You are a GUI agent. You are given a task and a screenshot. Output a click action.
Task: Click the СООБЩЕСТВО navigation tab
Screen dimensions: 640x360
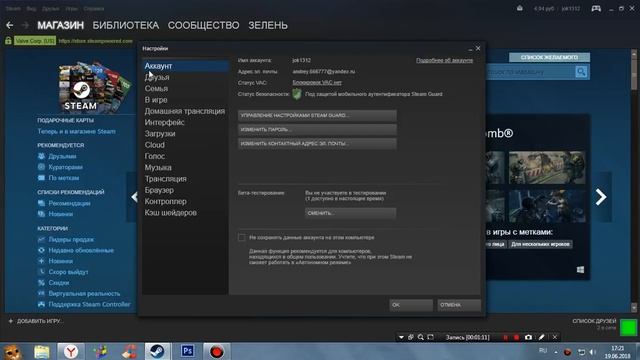203,25
